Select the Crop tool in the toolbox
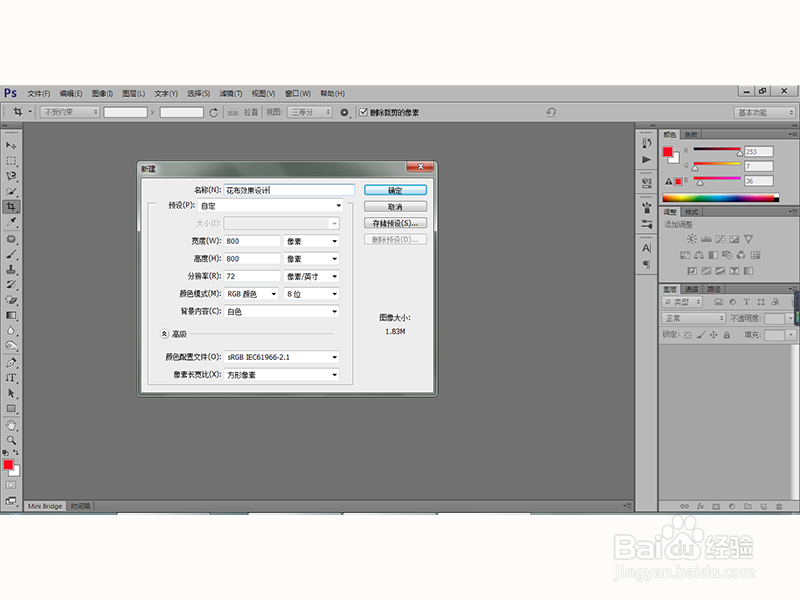The width and height of the screenshot is (800, 600). (11, 207)
